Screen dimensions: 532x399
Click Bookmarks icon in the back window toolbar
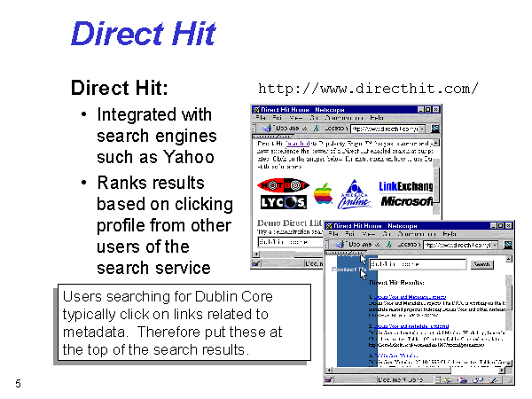point(267,129)
